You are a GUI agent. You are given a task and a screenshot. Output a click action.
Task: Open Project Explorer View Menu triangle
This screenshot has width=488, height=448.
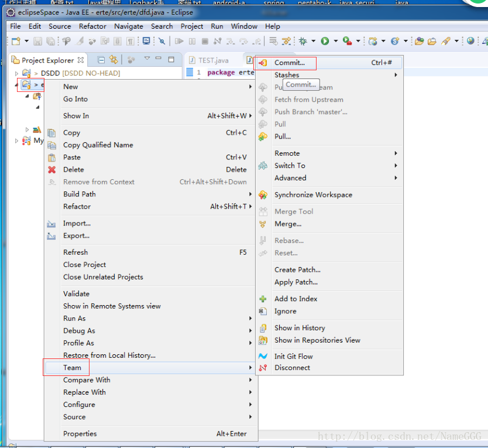(147, 58)
